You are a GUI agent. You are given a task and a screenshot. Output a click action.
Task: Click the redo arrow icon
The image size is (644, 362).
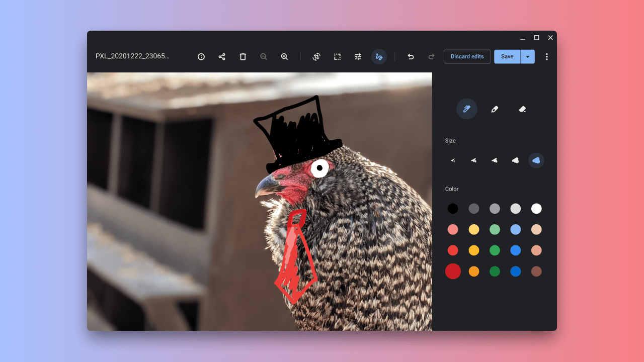(431, 57)
